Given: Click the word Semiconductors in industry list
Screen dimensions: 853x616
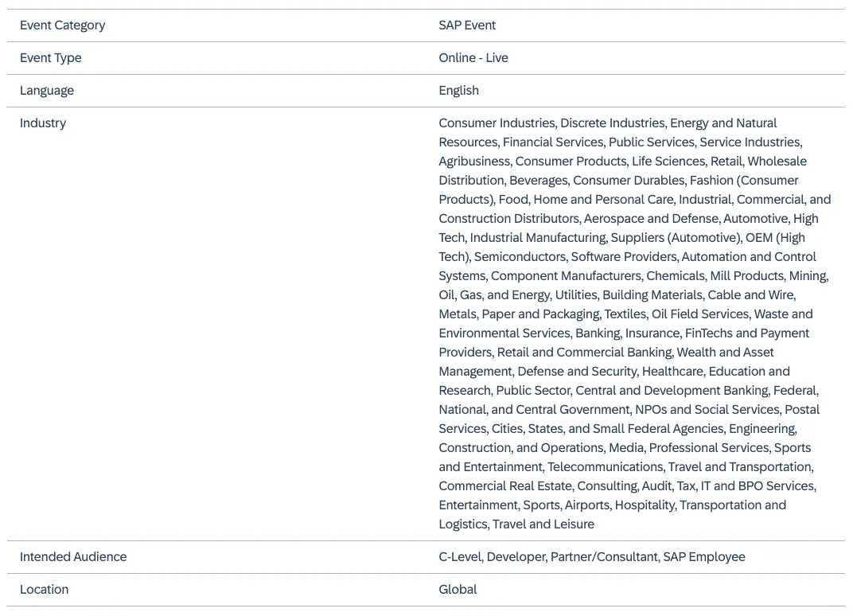Looking at the screenshot, I should pyautogui.click(x=520, y=257).
